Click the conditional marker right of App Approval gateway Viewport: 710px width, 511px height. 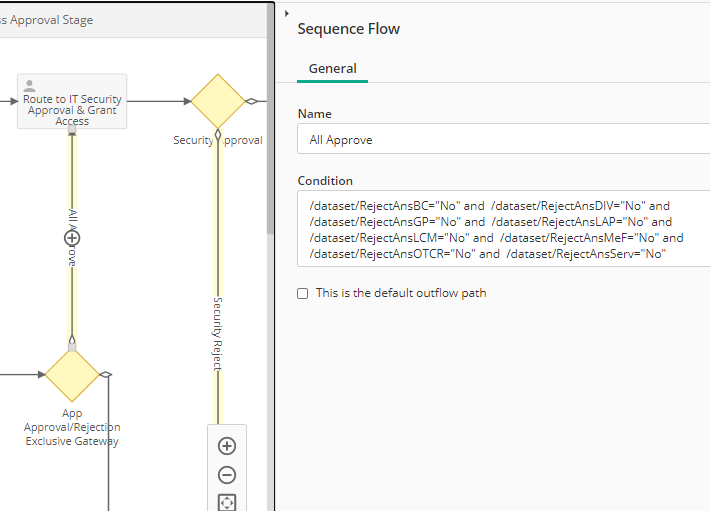[106, 375]
